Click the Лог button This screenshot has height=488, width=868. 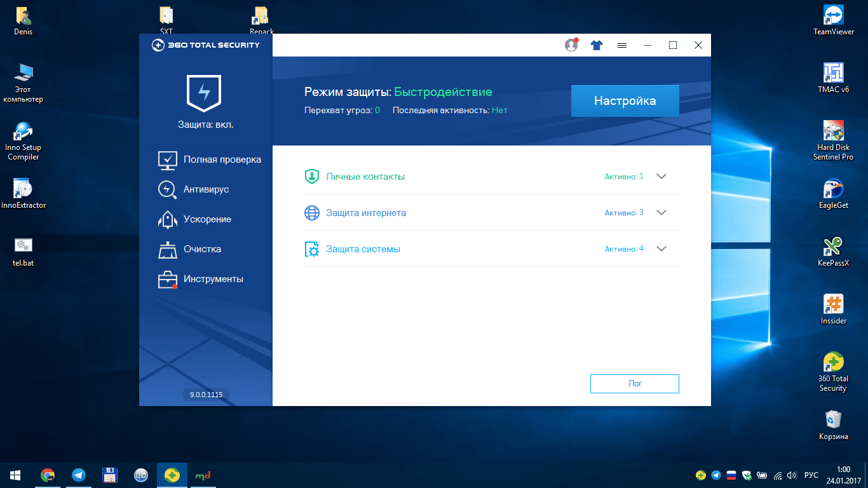point(635,384)
